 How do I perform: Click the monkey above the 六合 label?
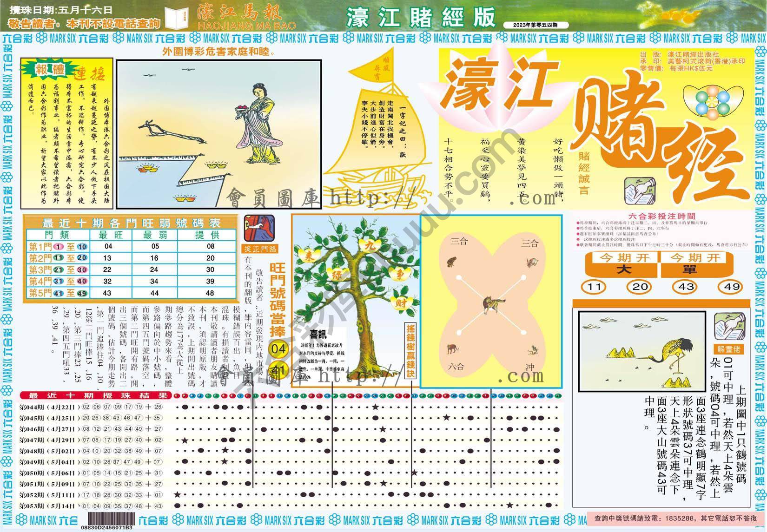pyautogui.click(x=451, y=349)
